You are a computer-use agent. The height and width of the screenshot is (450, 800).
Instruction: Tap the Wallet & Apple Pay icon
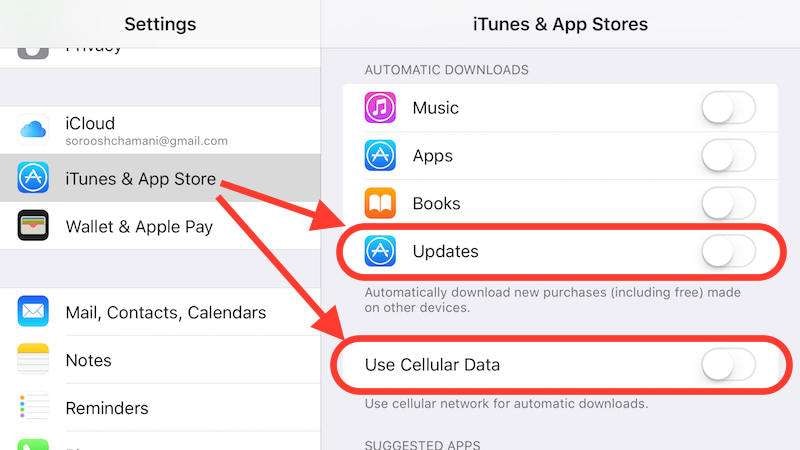click(x=33, y=225)
